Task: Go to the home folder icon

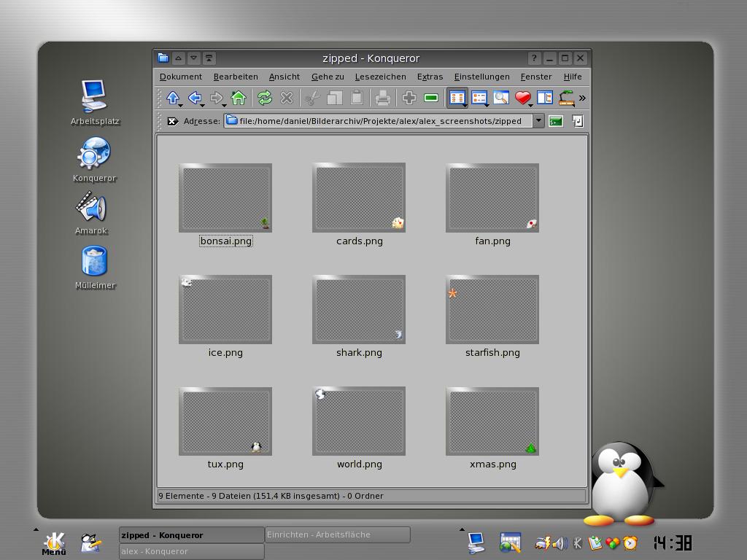Action: pyautogui.click(x=239, y=98)
